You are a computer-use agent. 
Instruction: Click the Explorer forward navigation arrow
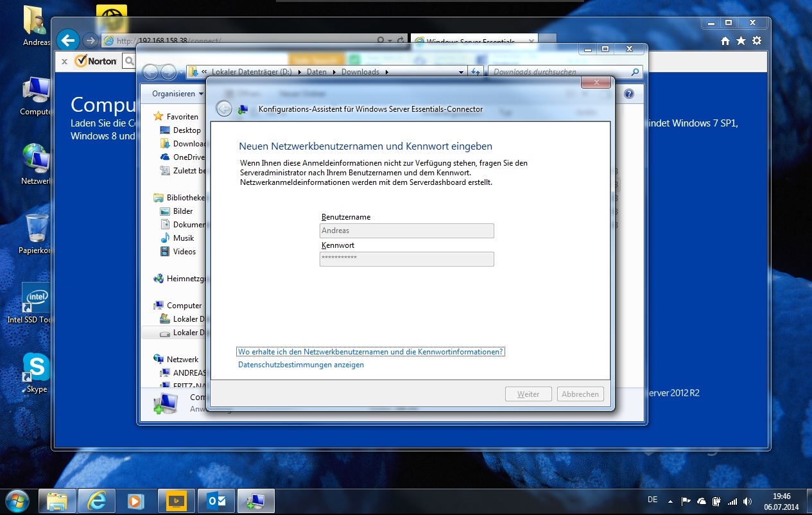(168, 72)
